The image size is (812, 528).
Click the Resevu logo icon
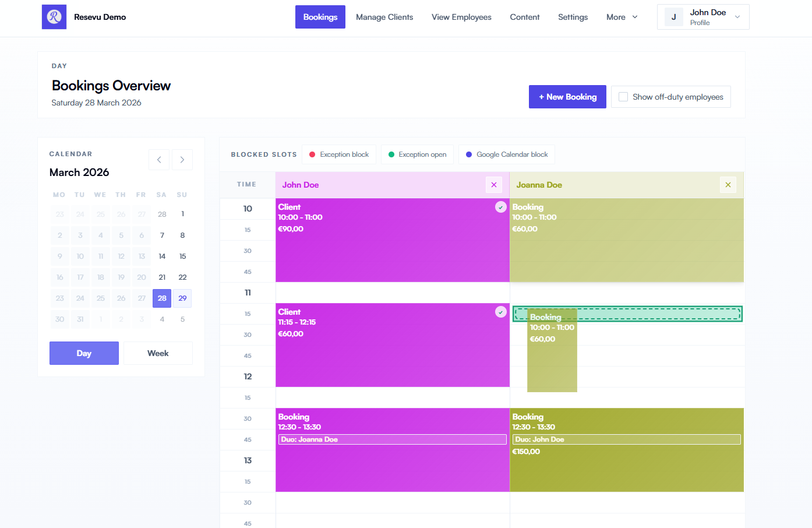[54, 17]
